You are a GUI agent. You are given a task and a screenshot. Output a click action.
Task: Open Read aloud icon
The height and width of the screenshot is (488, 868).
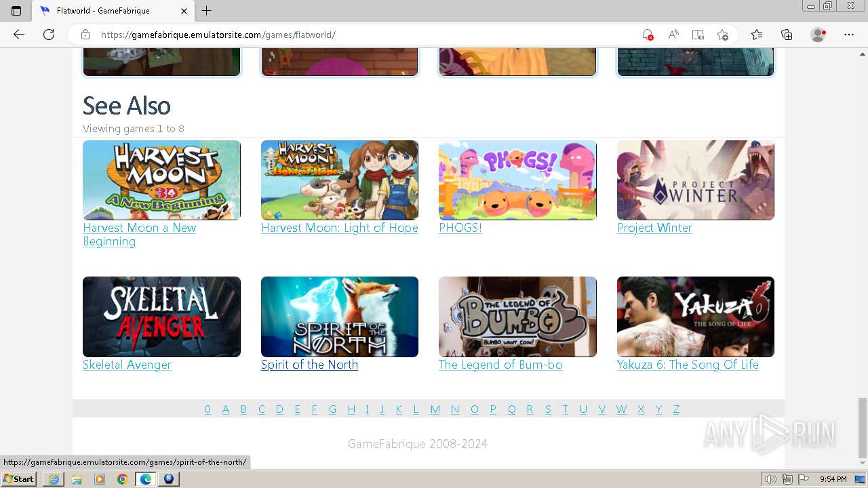pos(673,35)
